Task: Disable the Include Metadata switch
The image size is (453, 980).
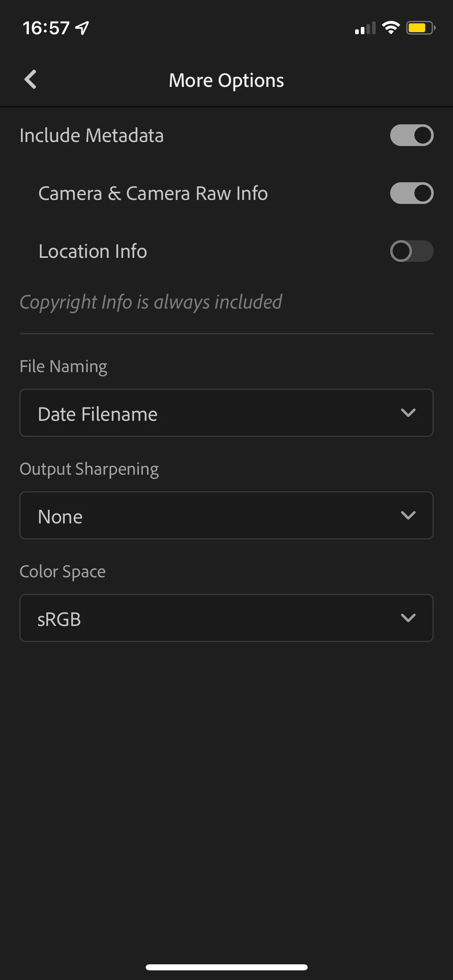Action: point(412,135)
